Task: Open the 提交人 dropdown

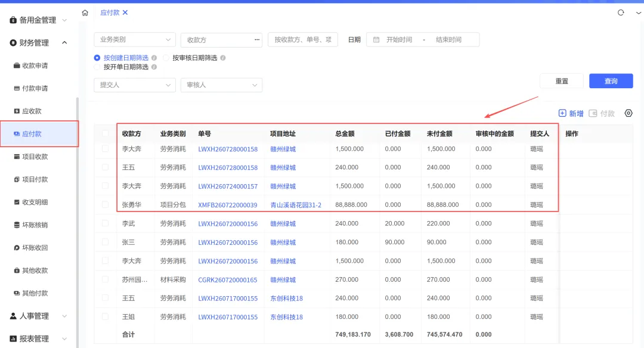Action: [x=135, y=85]
